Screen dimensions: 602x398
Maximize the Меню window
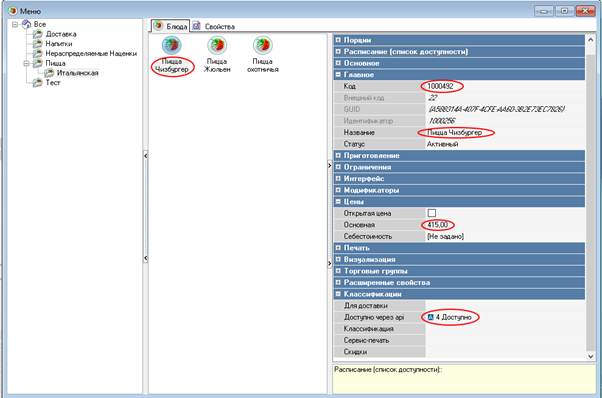(x=564, y=11)
